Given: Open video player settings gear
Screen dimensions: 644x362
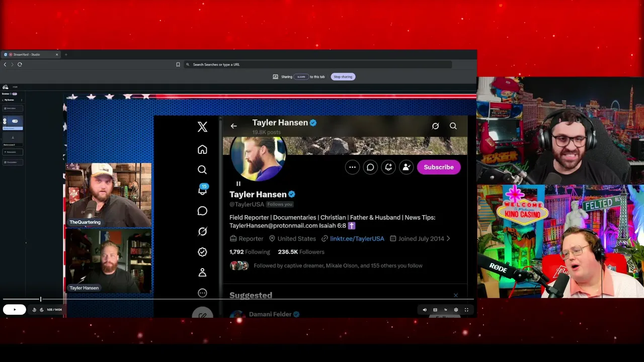Looking at the screenshot, I should click(456, 310).
